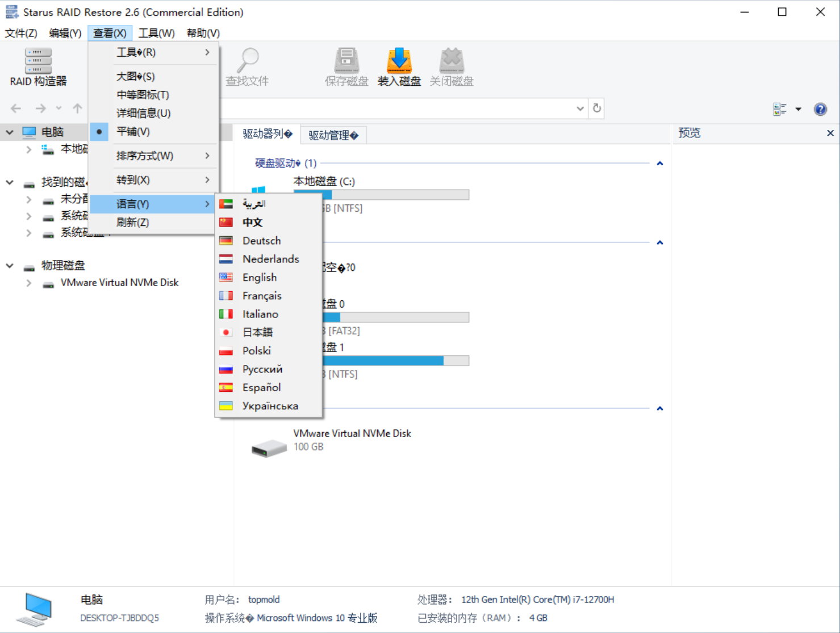Select 详细信息(U) view mode

[x=153, y=113]
